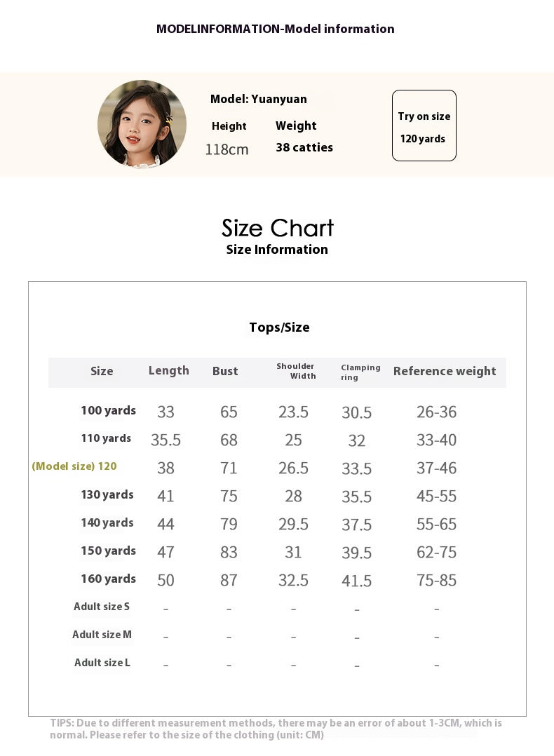554x756 pixels.
Task: Click the 110 yards size row label
Action: tap(106, 439)
